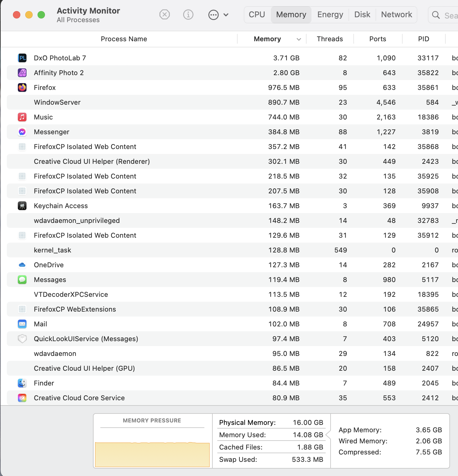Click the Wired Memory 2.06 GB value
Image resolution: width=458 pixels, height=476 pixels.
(x=429, y=441)
